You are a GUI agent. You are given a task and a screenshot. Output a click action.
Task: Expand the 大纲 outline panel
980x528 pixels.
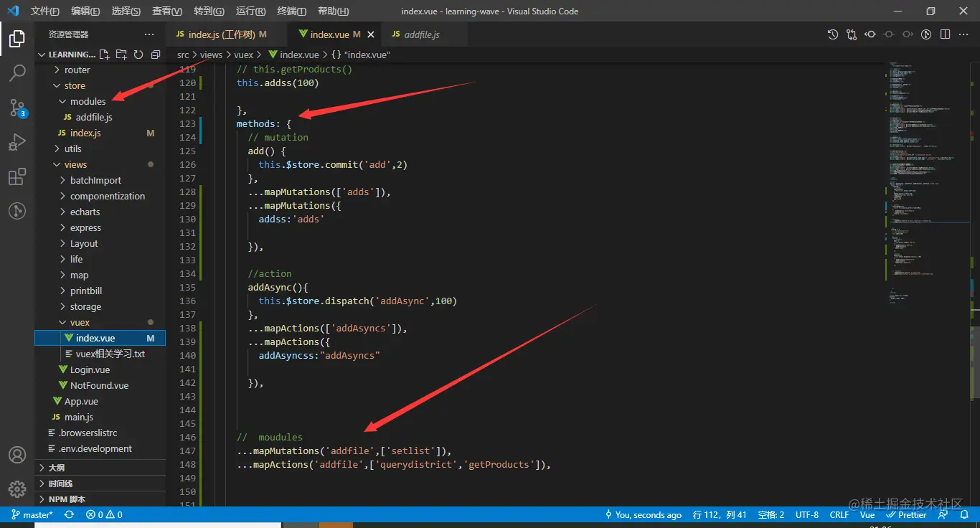tap(100, 468)
